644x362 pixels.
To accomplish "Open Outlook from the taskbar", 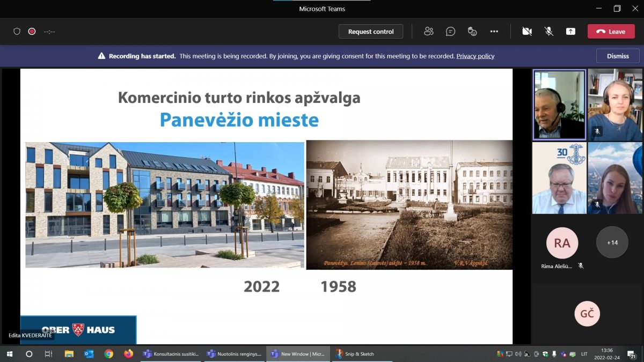I will (89, 354).
